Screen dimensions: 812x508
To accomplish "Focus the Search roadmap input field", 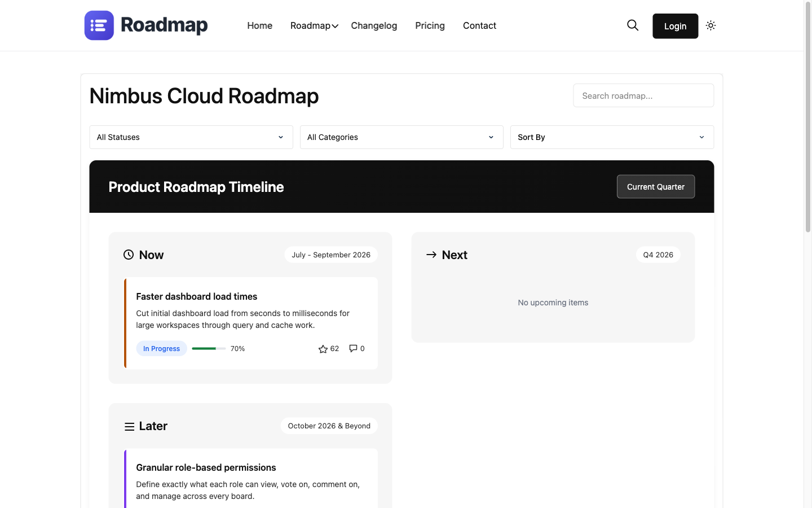I will [x=643, y=95].
